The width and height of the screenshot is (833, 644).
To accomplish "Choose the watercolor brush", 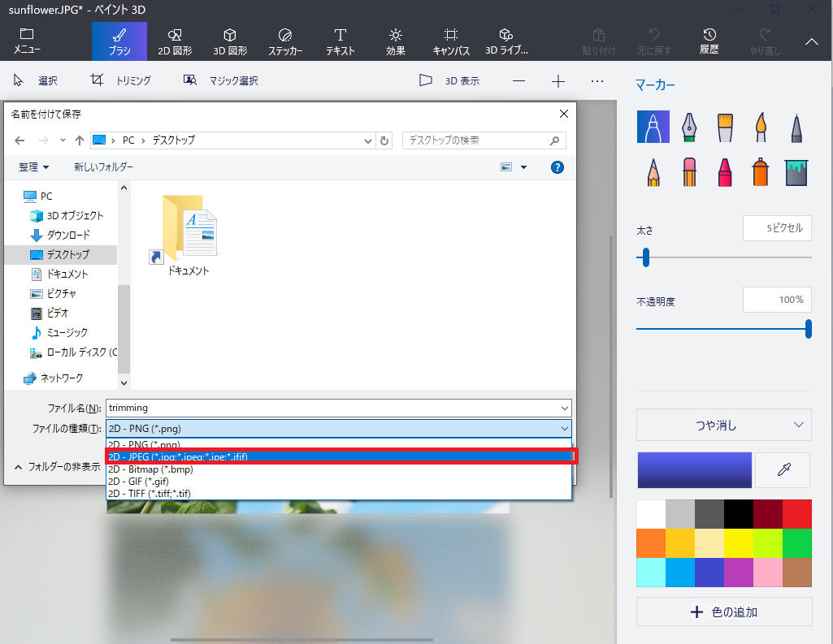I will coord(761,126).
